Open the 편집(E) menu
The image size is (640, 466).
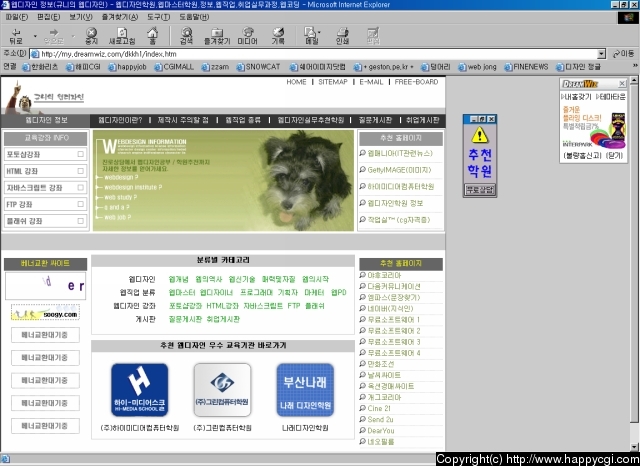(x=49, y=17)
